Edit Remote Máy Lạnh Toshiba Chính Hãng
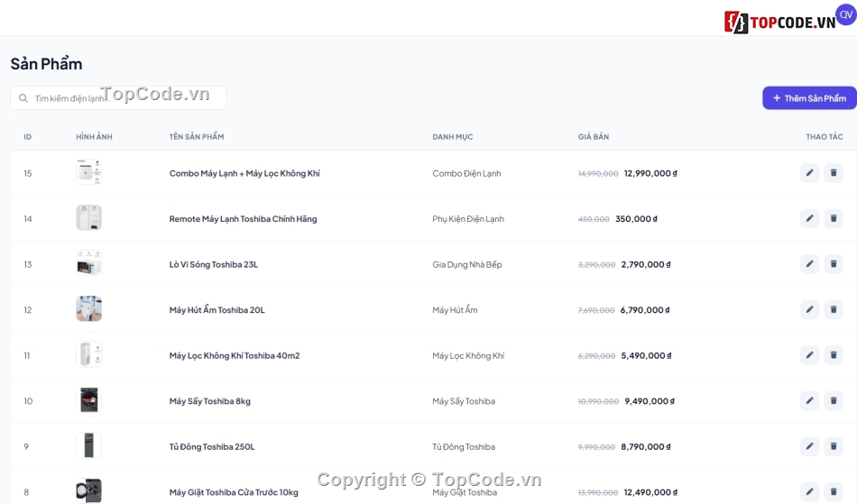Screen dimensions: 857x504 [x=809, y=218]
